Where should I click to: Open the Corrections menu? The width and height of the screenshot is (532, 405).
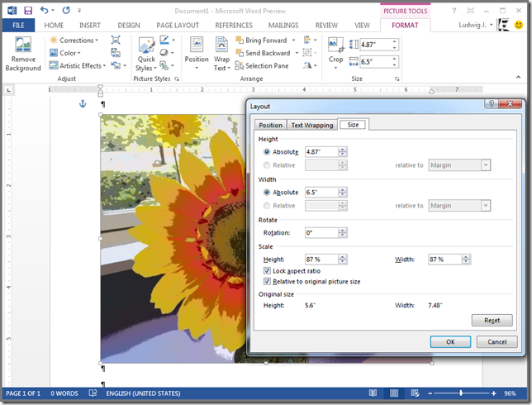[x=74, y=40]
